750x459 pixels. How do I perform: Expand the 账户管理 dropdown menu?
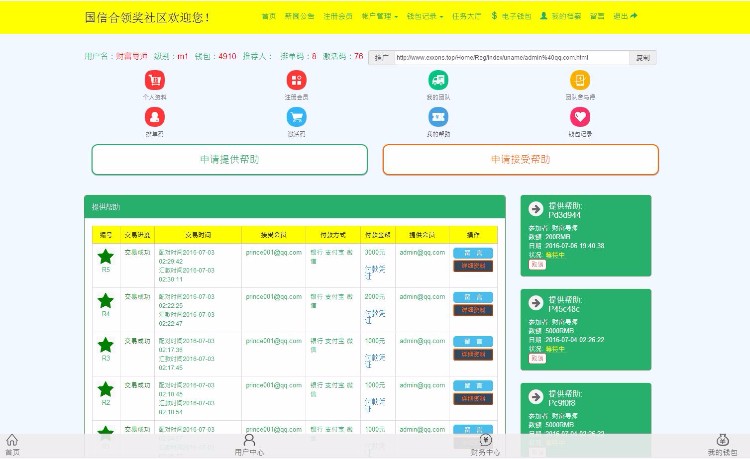(380, 16)
